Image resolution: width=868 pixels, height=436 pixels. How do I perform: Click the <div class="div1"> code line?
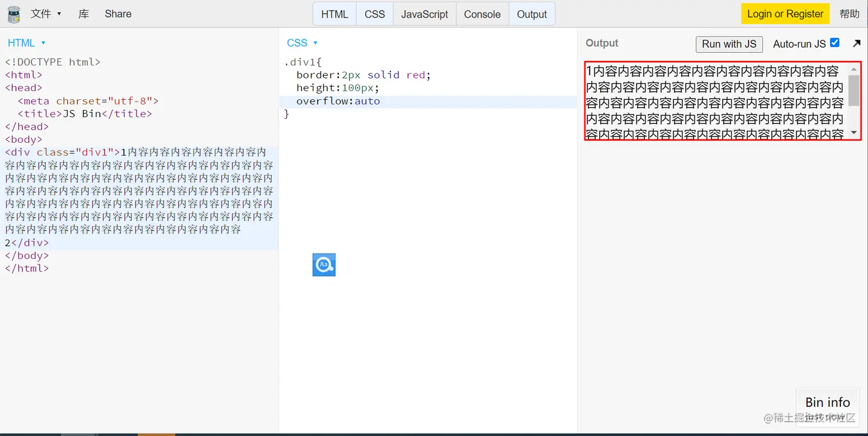(x=135, y=153)
